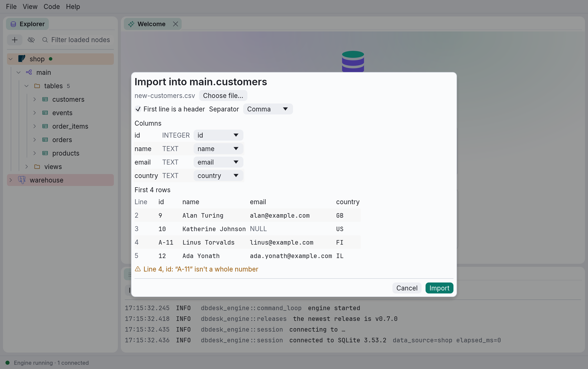The width and height of the screenshot is (588, 369).
Task: Expand the views folder
Action: [26, 167]
